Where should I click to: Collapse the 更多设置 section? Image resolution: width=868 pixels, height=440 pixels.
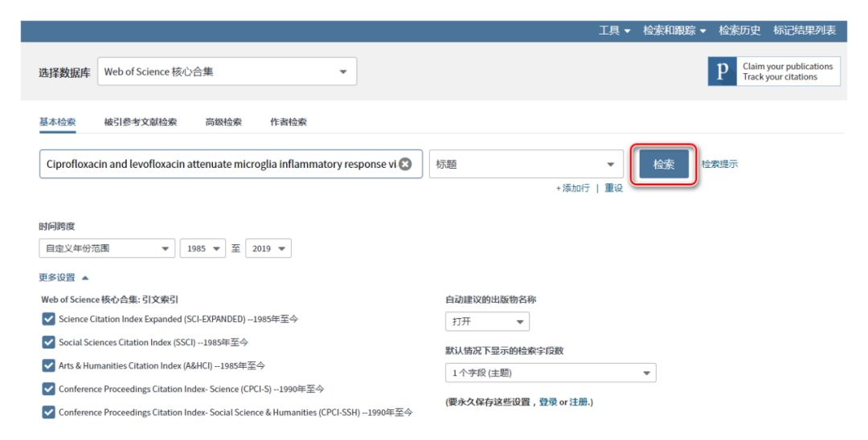point(63,278)
